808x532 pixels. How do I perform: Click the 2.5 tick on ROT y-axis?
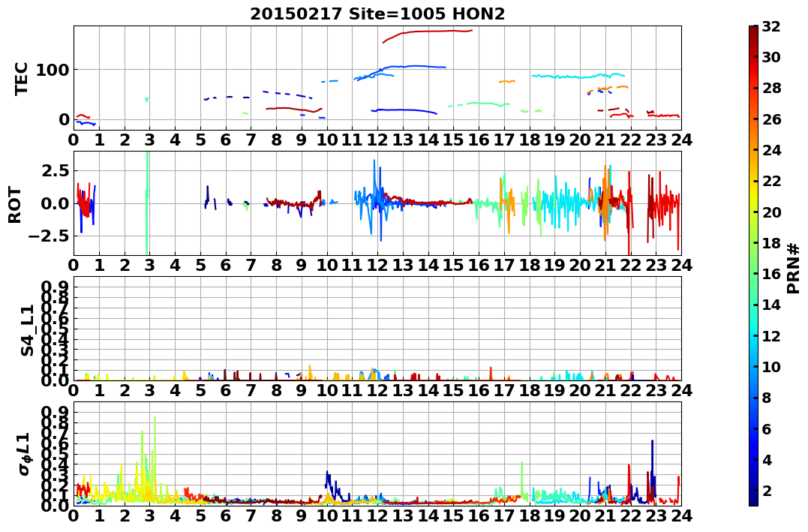(56, 170)
